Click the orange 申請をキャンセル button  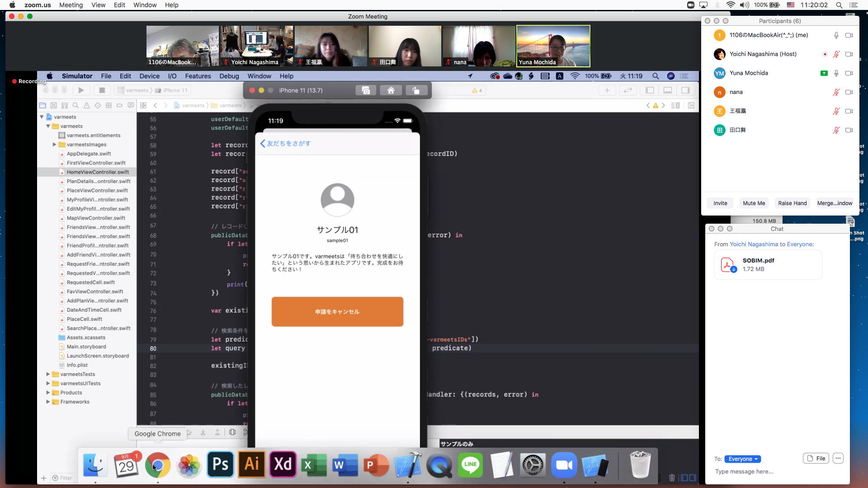pyautogui.click(x=337, y=312)
